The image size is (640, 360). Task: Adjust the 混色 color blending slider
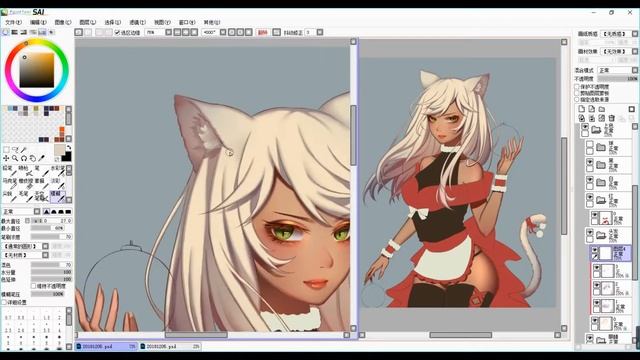pos(51,265)
